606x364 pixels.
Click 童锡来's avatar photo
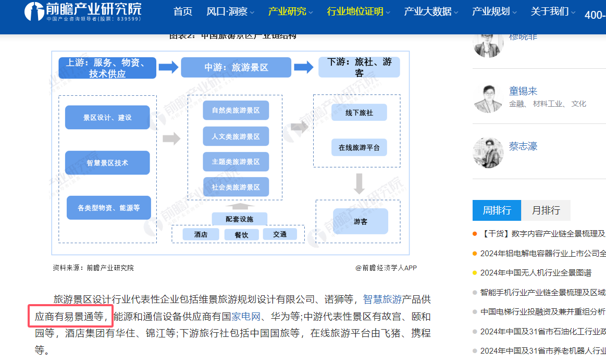click(x=488, y=98)
